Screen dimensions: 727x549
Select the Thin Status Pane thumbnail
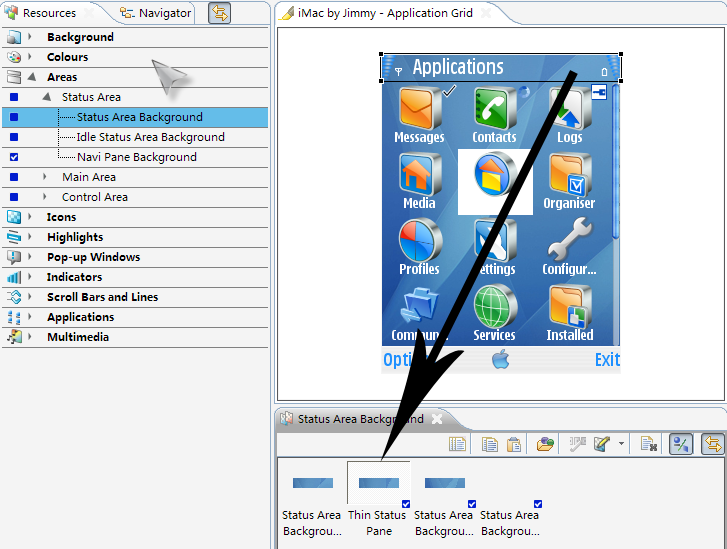point(379,483)
